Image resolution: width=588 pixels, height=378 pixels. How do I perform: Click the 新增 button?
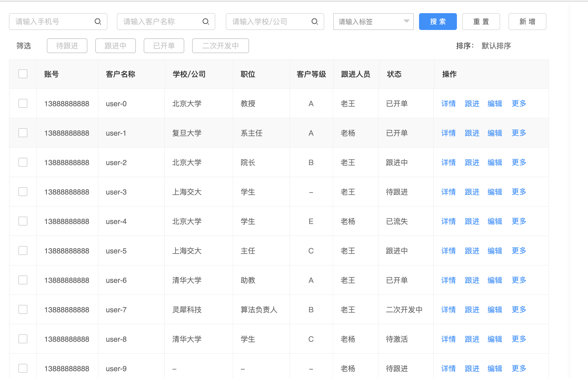(527, 22)
